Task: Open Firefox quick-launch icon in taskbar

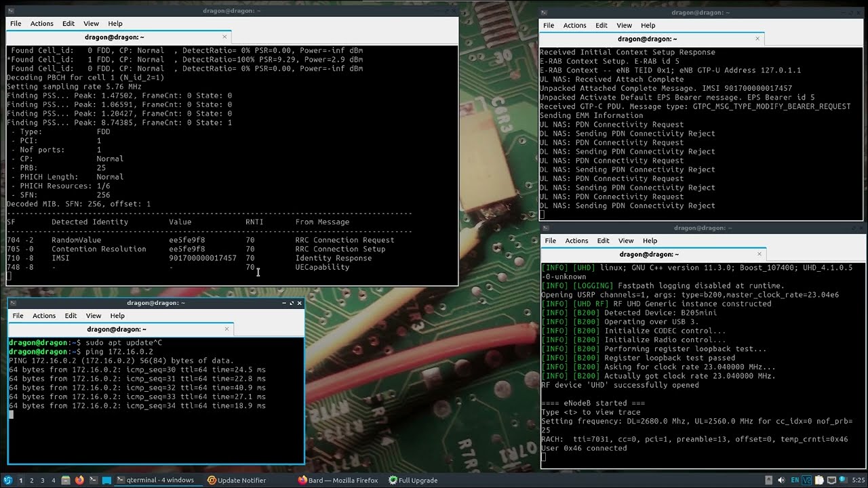Action: point(79,480)
